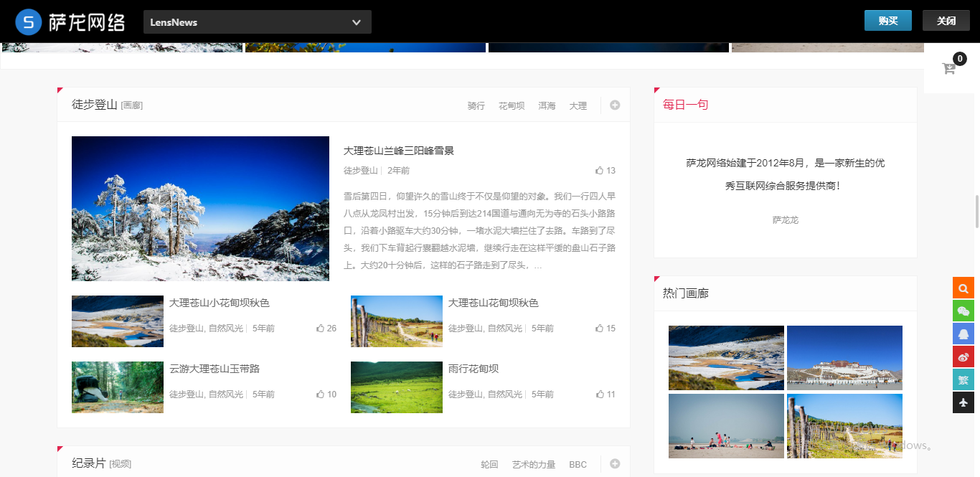Open the site search magnifier icon
Image resolution: width=980 pixels, height=477 pixels.
coord(963,288)
